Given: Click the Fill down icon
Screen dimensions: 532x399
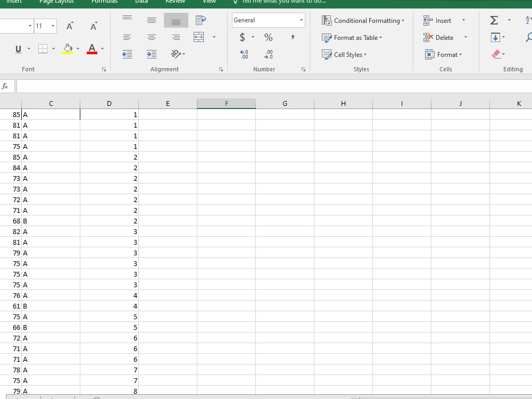Looking at the screenshot, I should 495,37.
